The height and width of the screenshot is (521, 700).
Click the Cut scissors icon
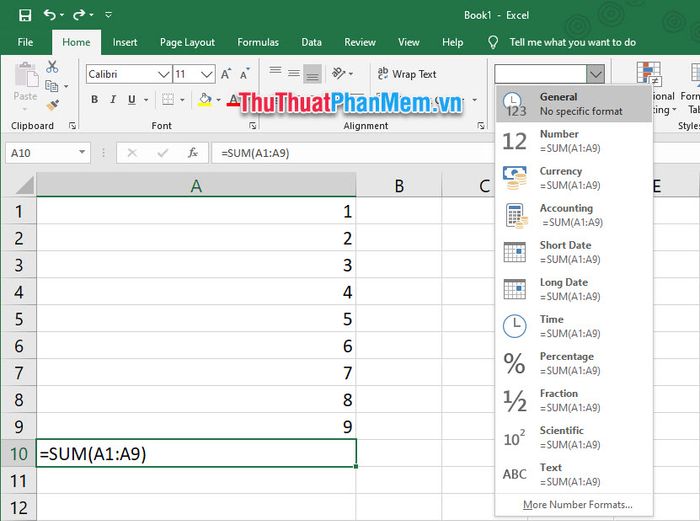[52, 67]
